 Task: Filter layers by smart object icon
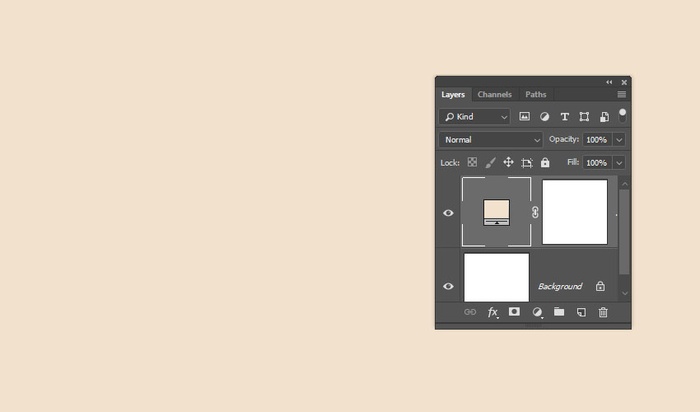pos(604,117)
